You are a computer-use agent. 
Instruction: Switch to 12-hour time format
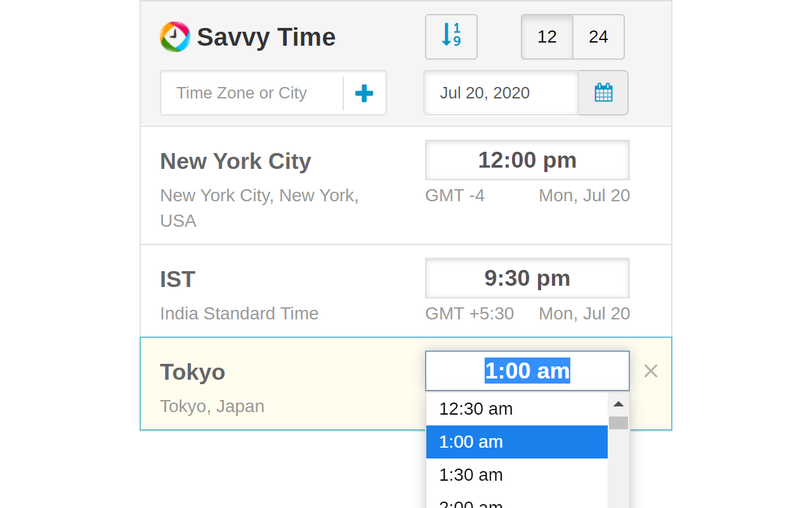click(547, 37)
